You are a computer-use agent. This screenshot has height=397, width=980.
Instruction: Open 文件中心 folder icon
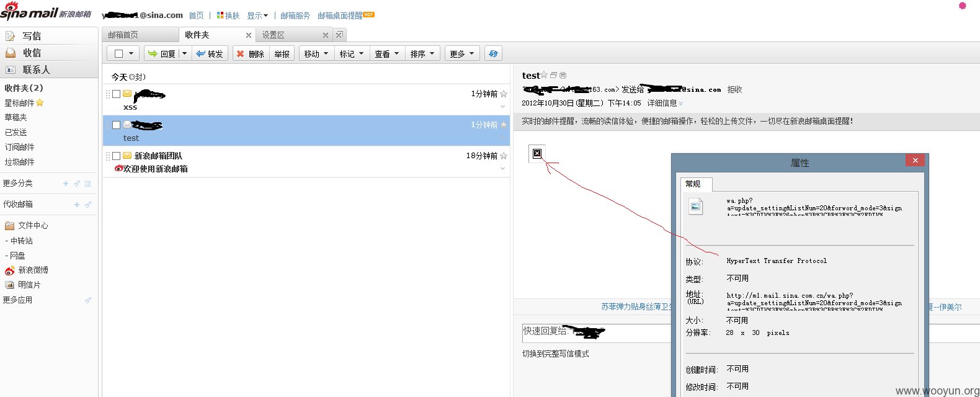coord(9,226)
